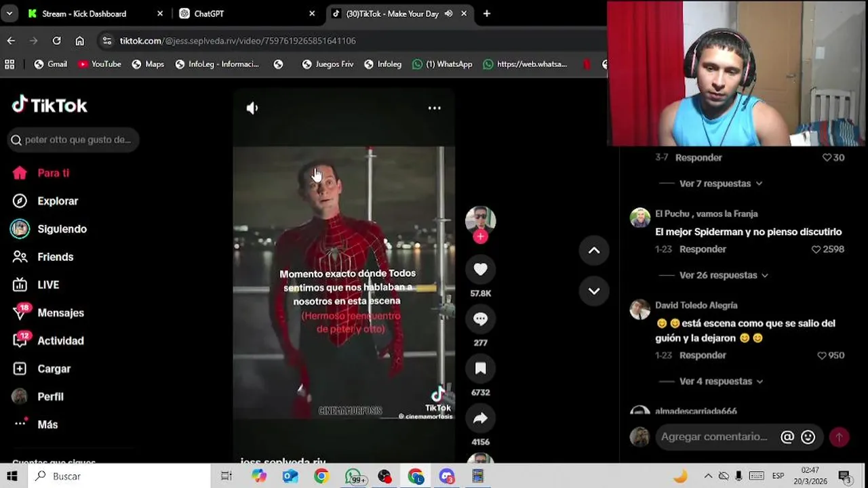Show hidden system tray icons chevron

[x=707, y=476]
